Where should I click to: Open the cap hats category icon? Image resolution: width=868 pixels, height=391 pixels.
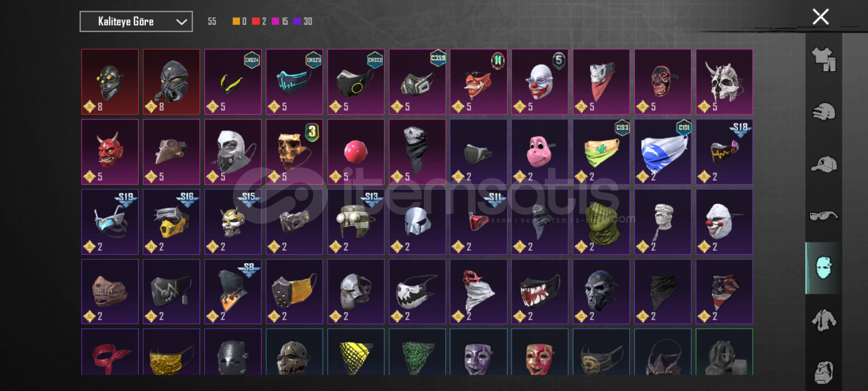[x=824, y=164]
